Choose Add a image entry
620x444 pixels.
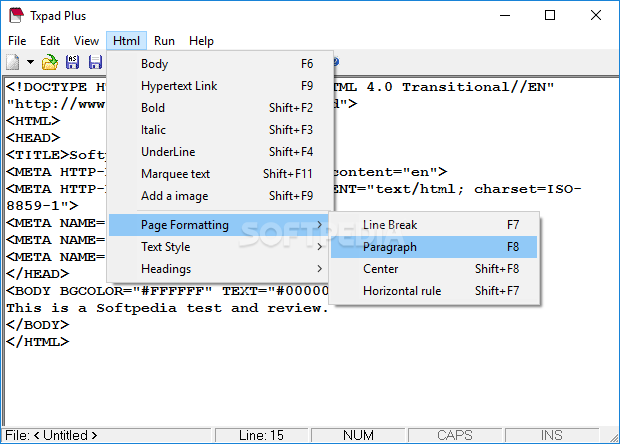[221, 196]
